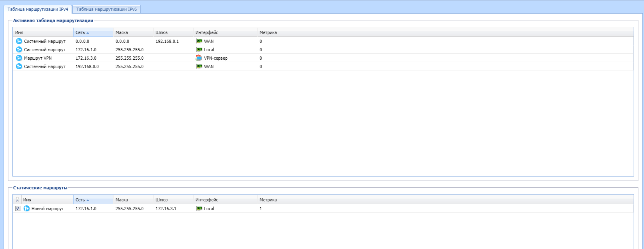Click the Шлюз header in the active routing table

173,32
